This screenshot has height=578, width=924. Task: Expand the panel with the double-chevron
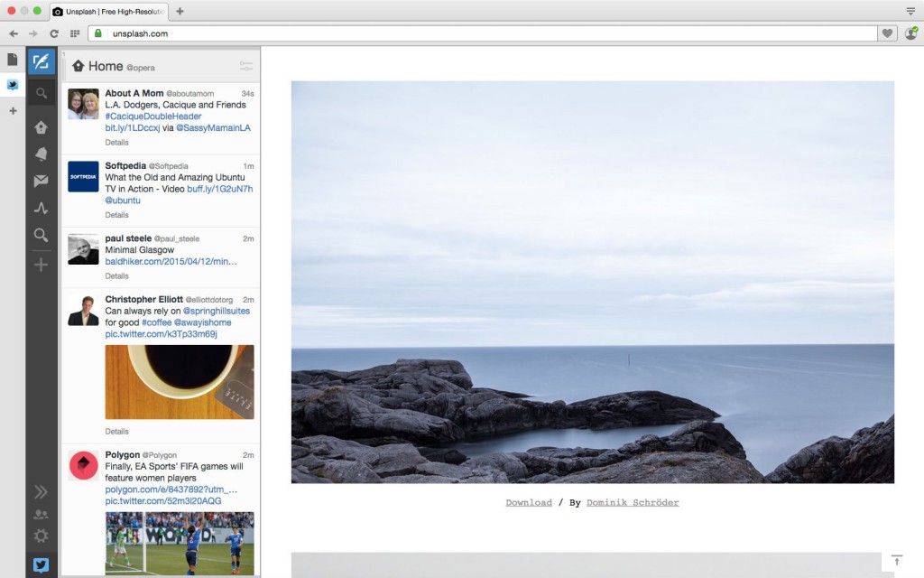pos(42,491)
